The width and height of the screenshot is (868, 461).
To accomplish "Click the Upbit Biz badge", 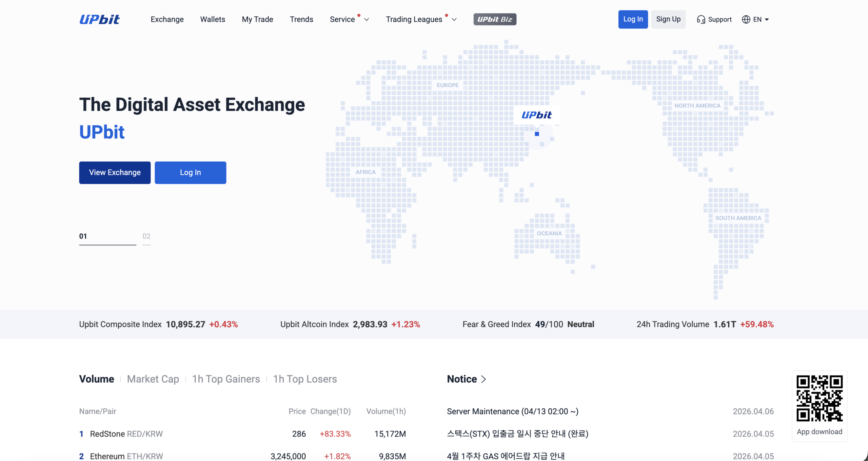I will click(495, 19).
